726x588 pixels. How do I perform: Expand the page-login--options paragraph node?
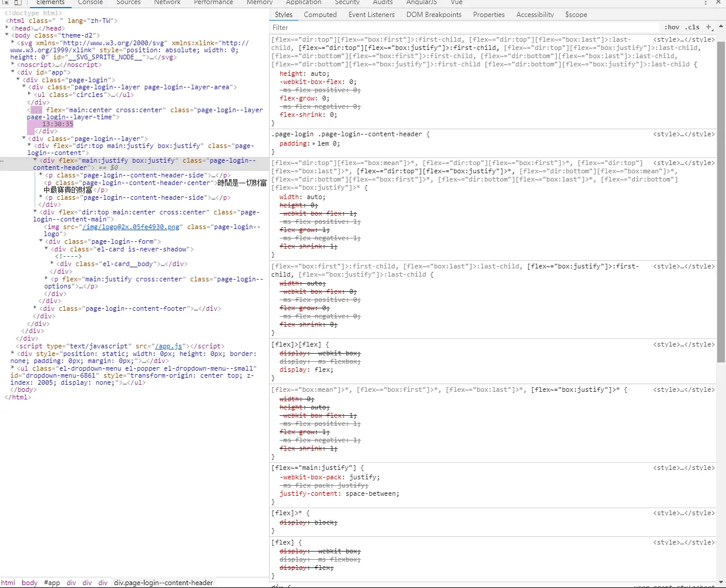46,279
